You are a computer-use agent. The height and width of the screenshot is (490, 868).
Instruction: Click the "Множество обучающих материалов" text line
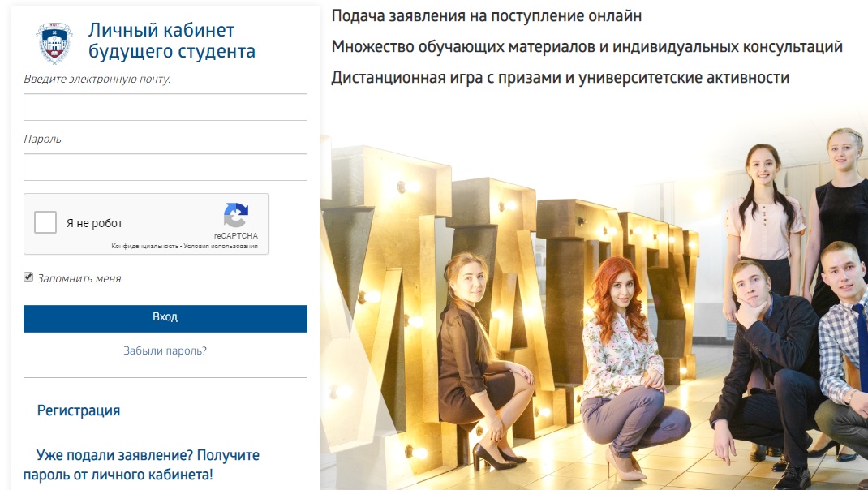click(587, 47)
